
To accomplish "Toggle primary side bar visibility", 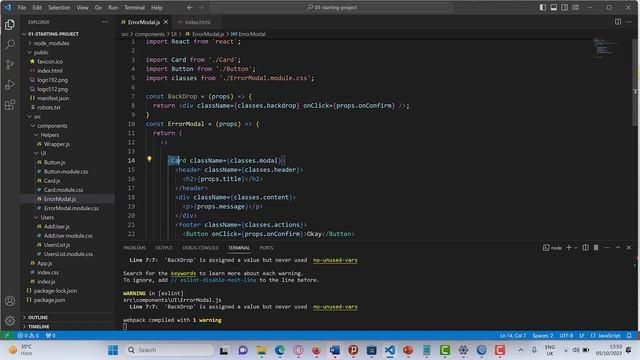I will (x=542, y=7).
